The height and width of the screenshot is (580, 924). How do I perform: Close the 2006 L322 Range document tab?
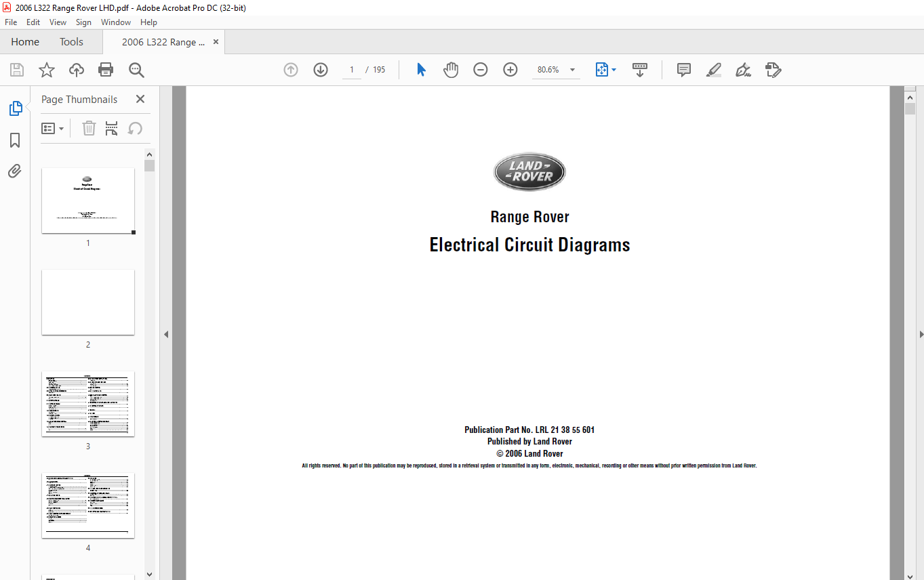tap(216, 42)
